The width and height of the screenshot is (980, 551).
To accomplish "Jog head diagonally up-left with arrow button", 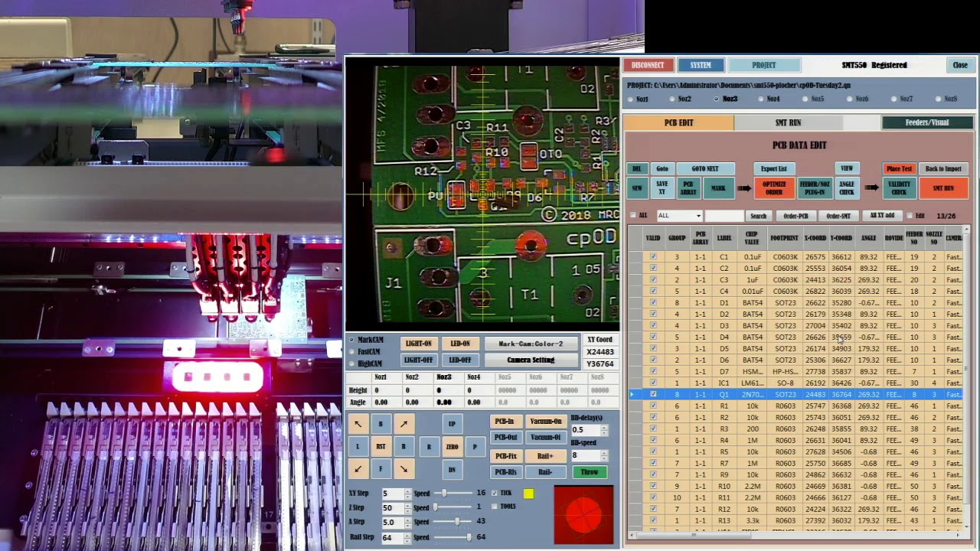I will (358, 423).
